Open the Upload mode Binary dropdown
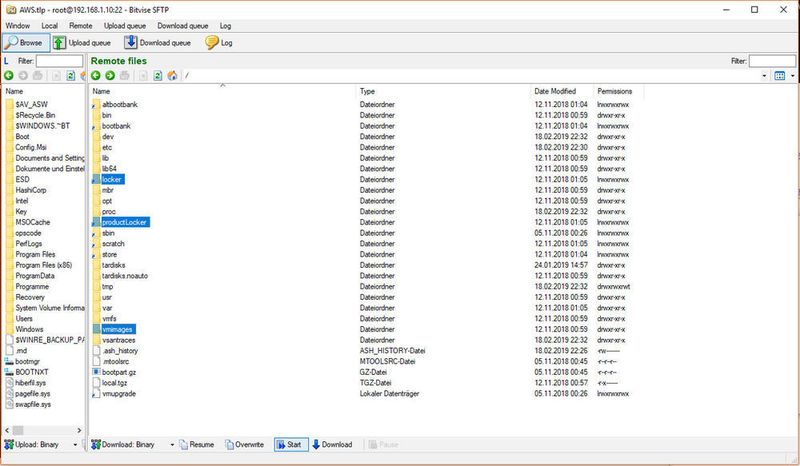The width and height of the screenshot is (800, 466). click(75, 445)
